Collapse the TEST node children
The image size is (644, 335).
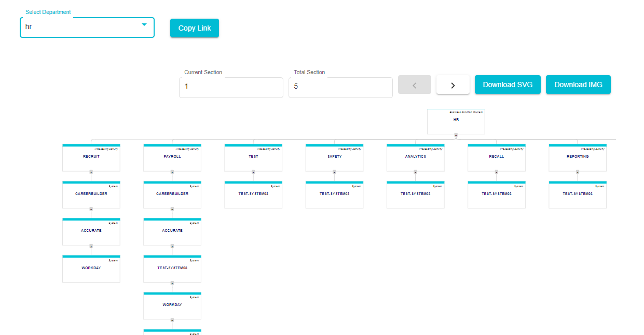[253, 172]
